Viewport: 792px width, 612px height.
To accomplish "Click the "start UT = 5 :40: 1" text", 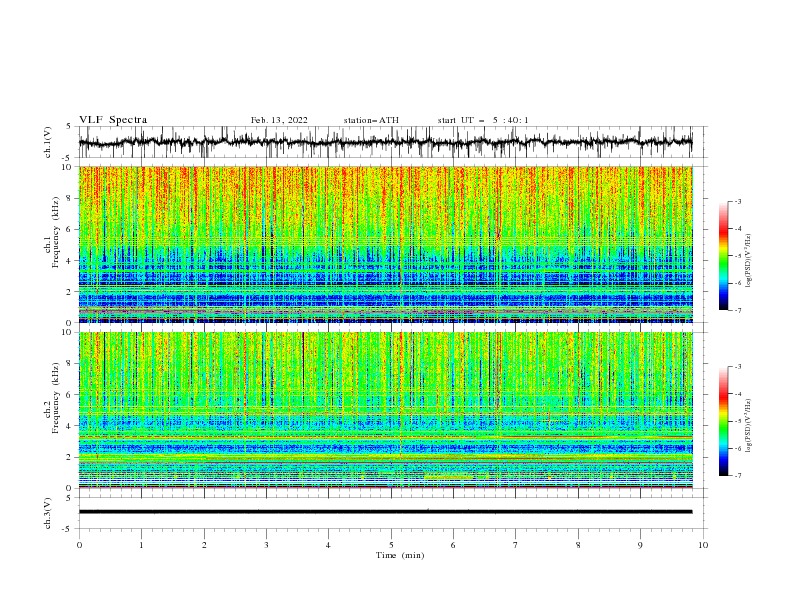I will pyautogui.click(x=483, y=120).
